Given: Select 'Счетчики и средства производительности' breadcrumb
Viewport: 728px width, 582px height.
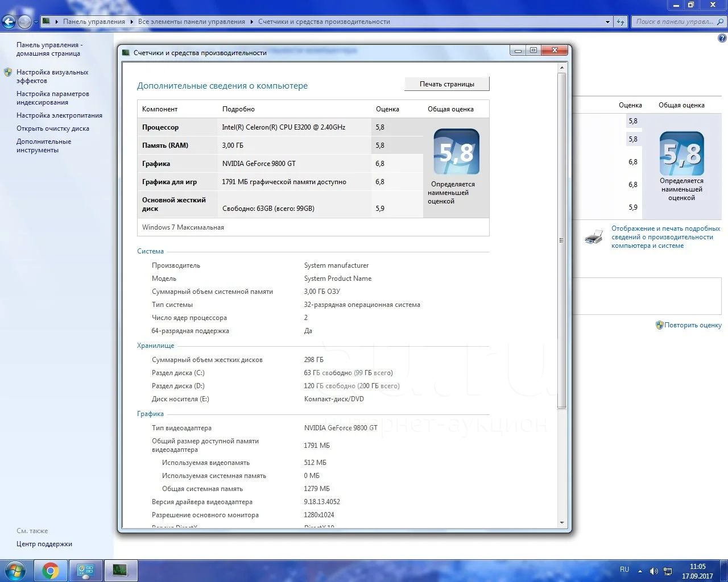Looking at the screenshot, I should (324, 22).
